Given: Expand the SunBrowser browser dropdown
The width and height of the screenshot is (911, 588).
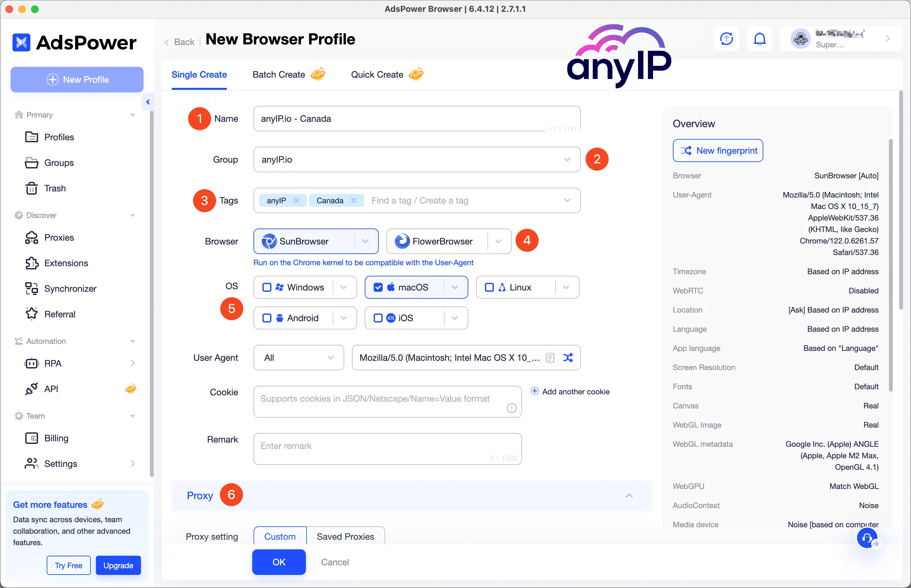Looking at the screenshot, I should click(x=367, y=241).
